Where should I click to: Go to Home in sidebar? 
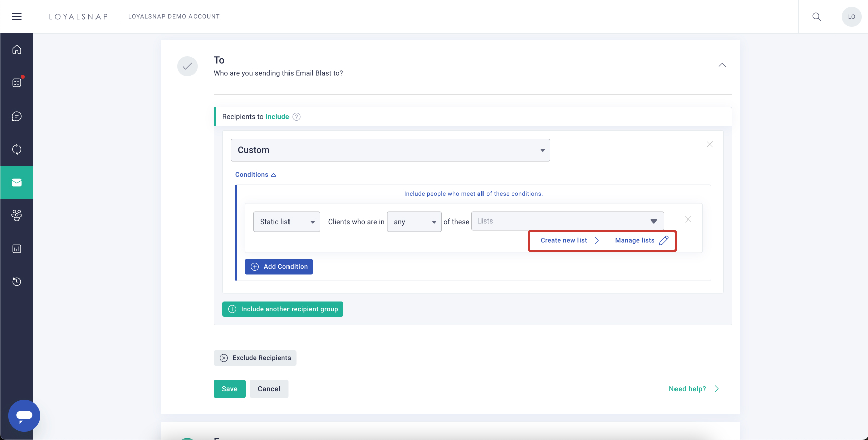17,49
